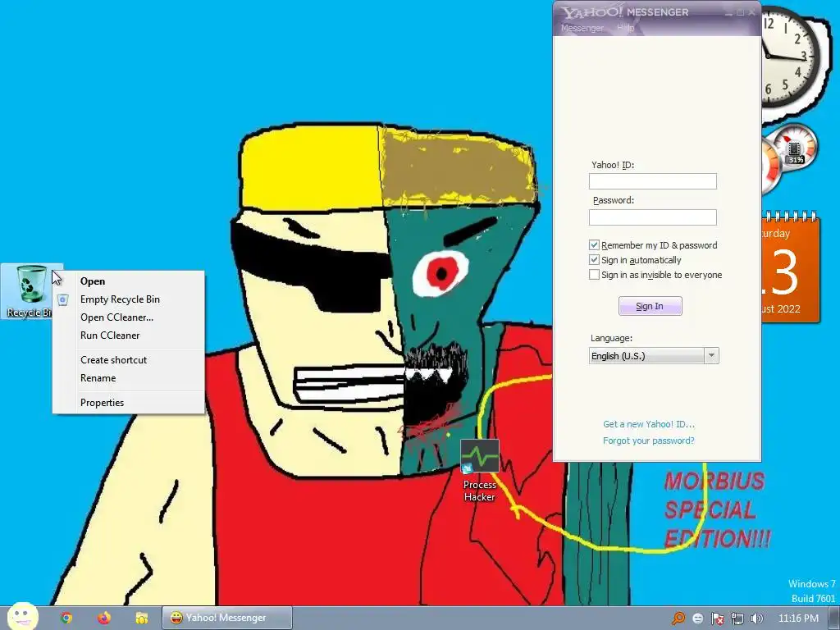The height and width of the screenshot is (630, 840).
Task: Focus the Yahoo! ID input field
Action: (652, 181)
